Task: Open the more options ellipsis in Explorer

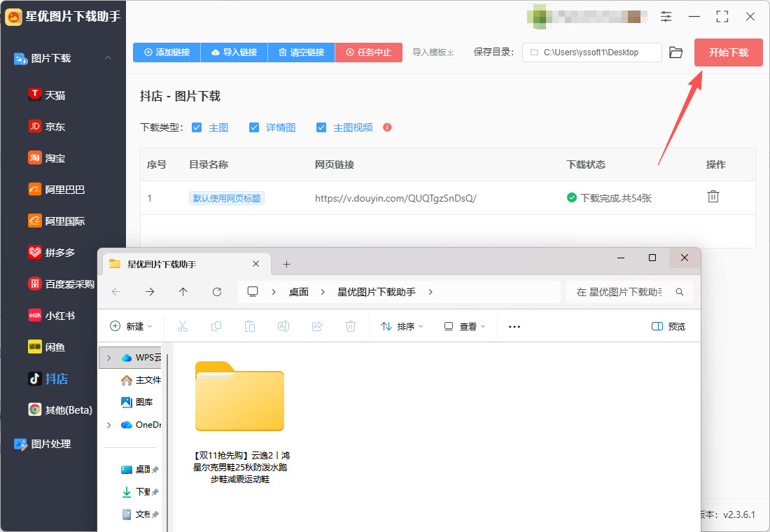Action: tap(514, 326)
